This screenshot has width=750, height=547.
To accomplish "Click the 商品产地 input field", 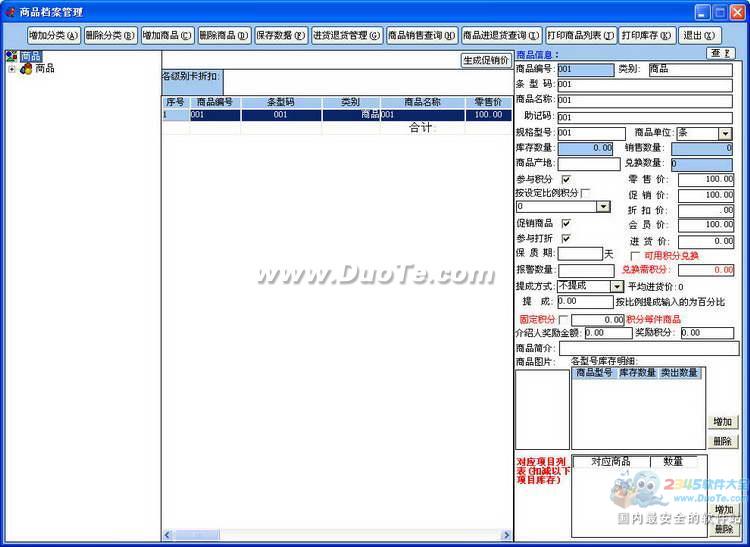I will [589, 164].
